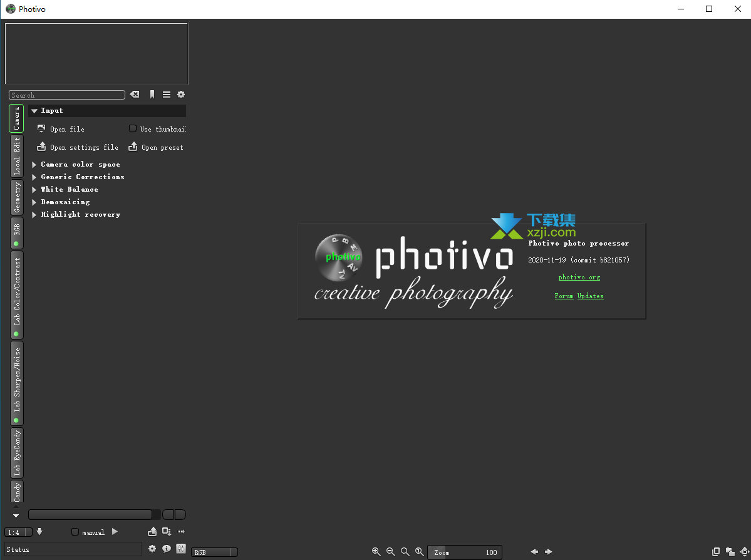The height and width of the screenshot is (560, 751).
Task: Click the zoom fit magnifier icon
Action: click(405, 552)
